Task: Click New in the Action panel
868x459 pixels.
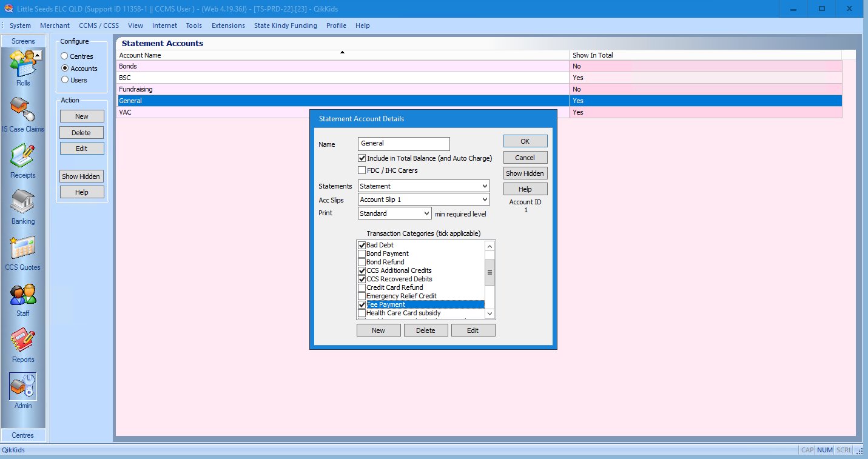Action: coord(82,116)
